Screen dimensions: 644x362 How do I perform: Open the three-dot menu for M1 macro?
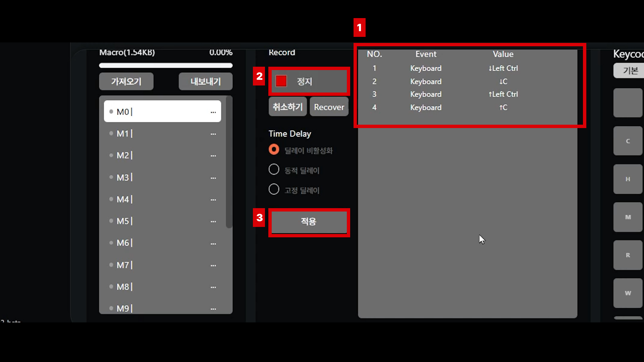click(x=213, y=134)
